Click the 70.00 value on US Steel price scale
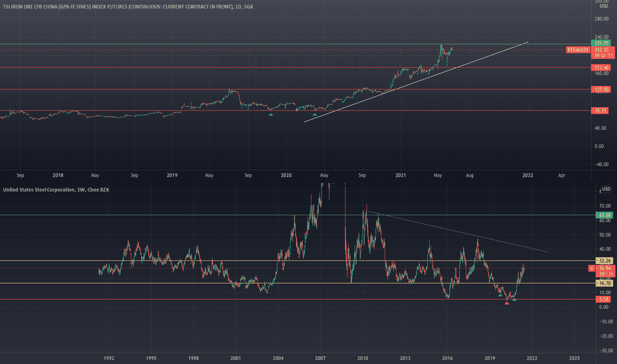The height and width of the screenshot is (364, 617). click(x=605, y=206)
